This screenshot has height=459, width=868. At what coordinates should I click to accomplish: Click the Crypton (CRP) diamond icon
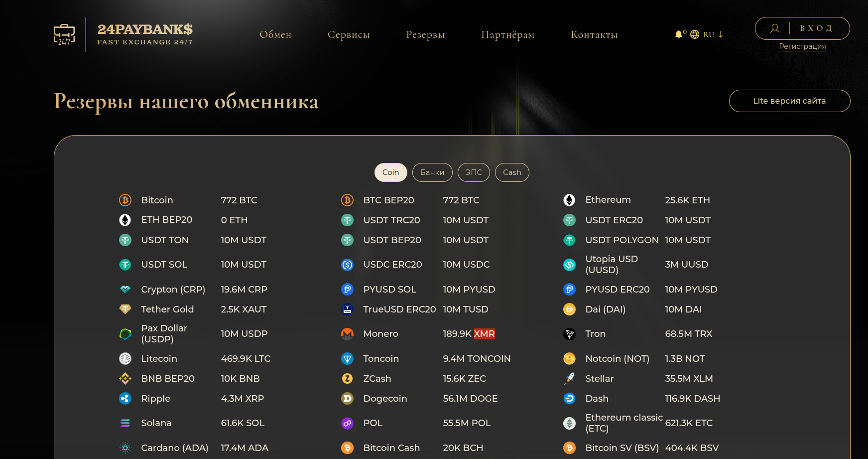pos(125,289)
